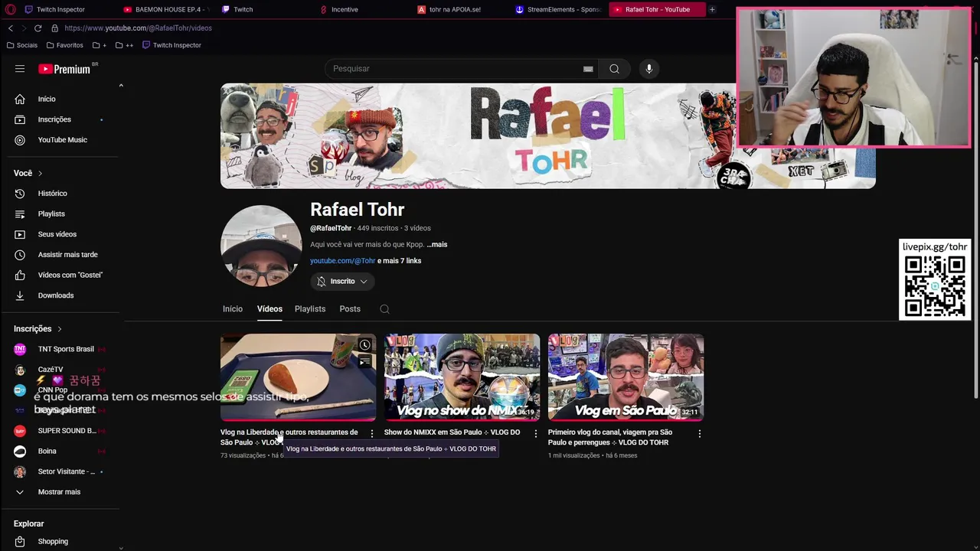This screenshot has width=980, height=551.
Task: Open the Inscrito subscription dropdown
Action: point(342,282)
